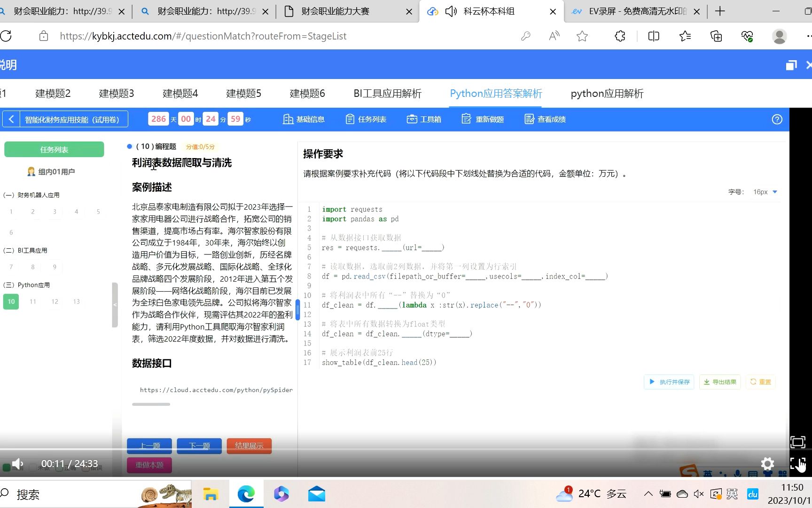Open the Copilot app on taskbar
The height and width of the screenshot is (508, 812).
click(x=281, y=494)
